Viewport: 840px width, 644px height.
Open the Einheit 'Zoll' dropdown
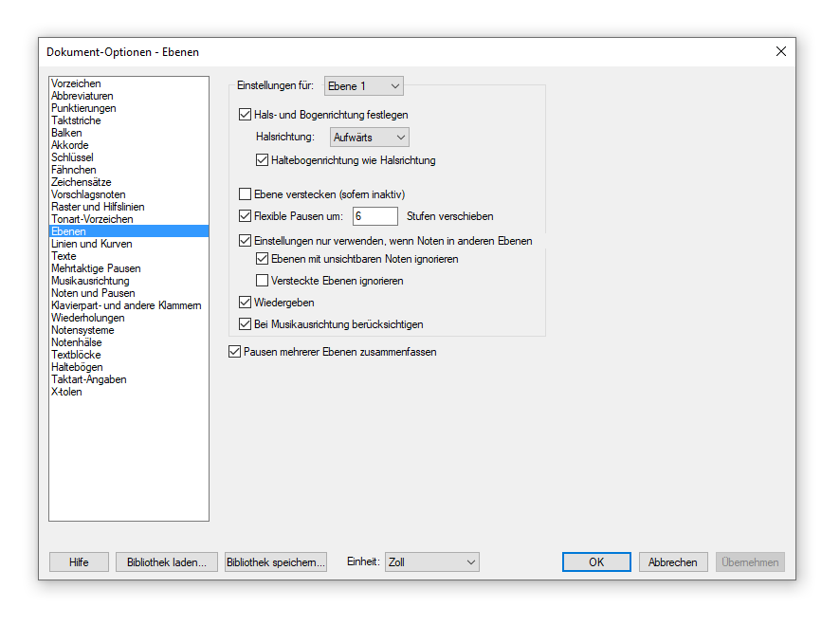pos(431,562)
